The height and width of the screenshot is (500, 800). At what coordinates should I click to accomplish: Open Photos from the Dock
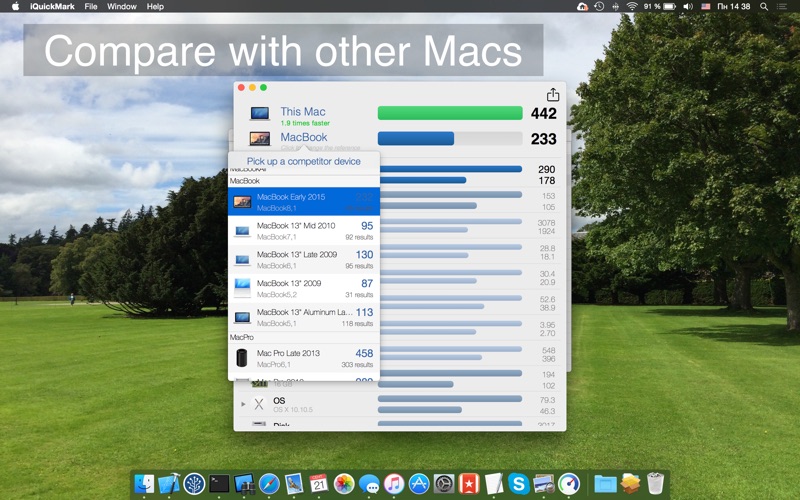click(344, 483)
